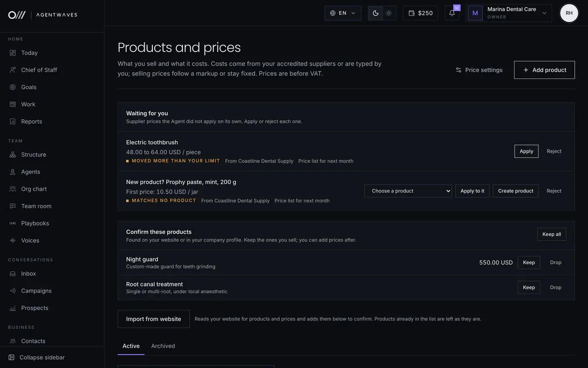Keep the Root canal treatment product
This screenshot has width=588, height=368.
tap(529, 288)
